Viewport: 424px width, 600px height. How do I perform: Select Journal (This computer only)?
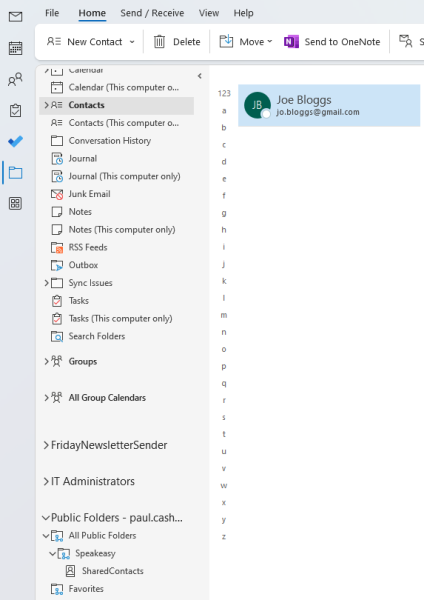[x=116, y=176]
